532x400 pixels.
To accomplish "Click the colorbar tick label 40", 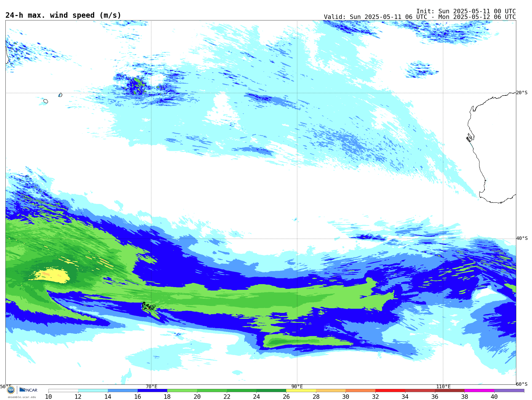I will pyautogui.click(x=494, y=397).
